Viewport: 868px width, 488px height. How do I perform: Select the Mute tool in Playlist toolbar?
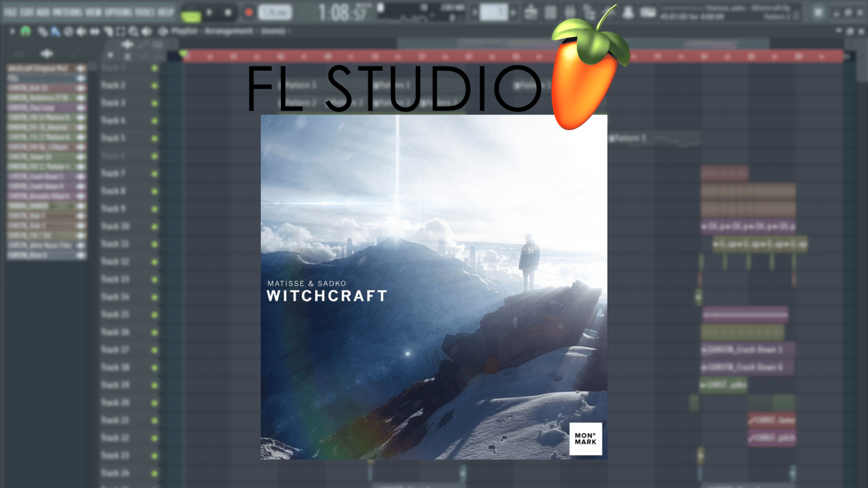(82, 31)
